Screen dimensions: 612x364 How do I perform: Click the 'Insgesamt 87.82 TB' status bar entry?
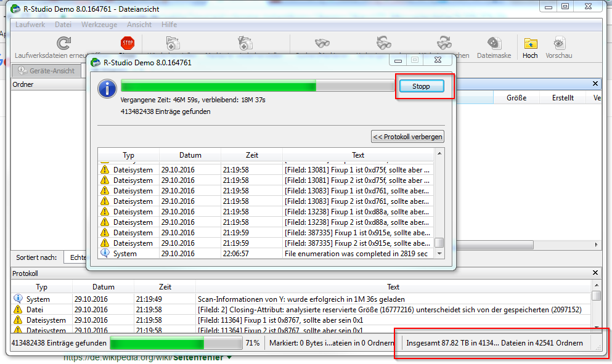pos(494,343)
